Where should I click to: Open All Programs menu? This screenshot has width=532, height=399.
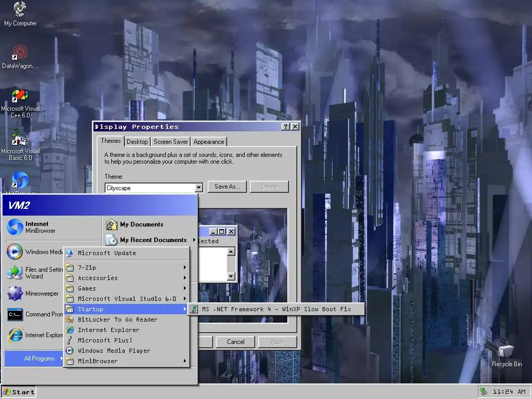(35, 358)
